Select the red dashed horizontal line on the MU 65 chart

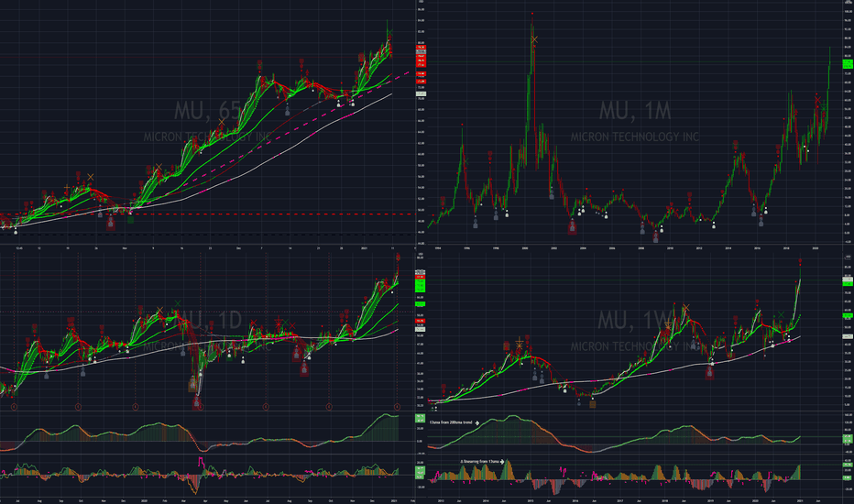point(207,214)
